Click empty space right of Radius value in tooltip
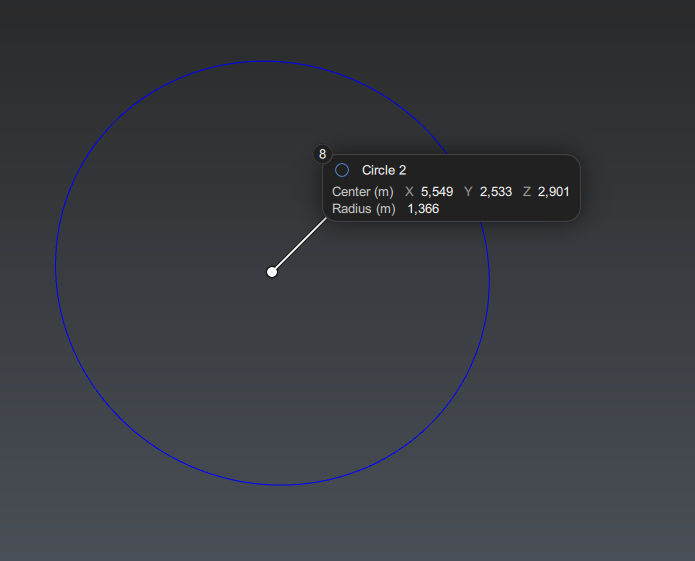Image resolution: width=695 pixels, height=561 pixels. tap(510, 208)
